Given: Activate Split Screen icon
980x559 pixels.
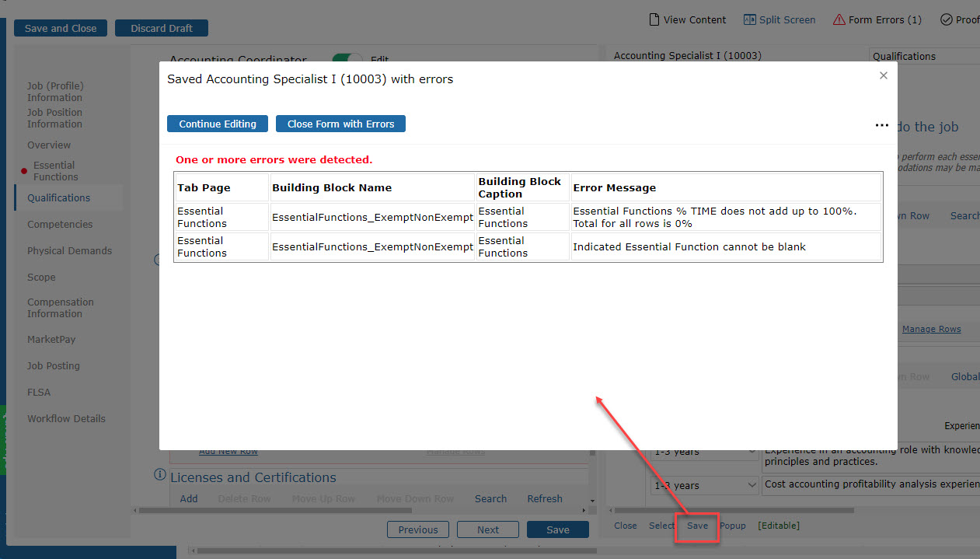Looking at the screenshot, I should click(x=750, y=19).
